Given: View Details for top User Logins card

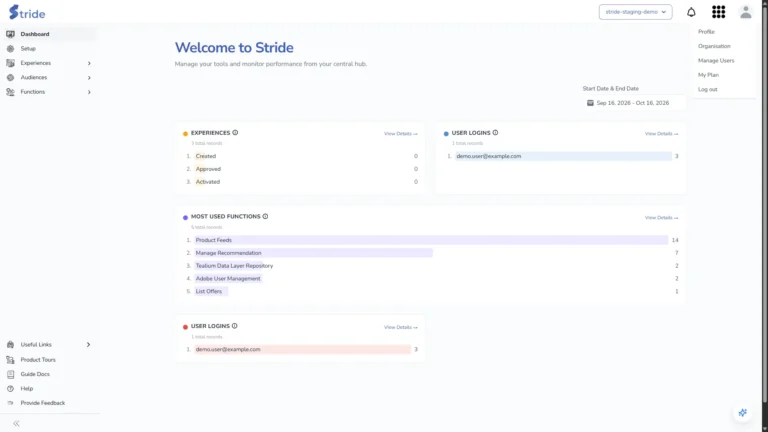Looking at the screenshot, I should coord(661,134).
